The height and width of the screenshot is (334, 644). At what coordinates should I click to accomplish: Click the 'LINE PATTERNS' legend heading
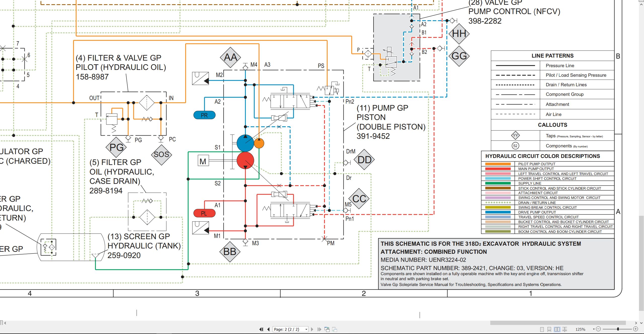552,56
